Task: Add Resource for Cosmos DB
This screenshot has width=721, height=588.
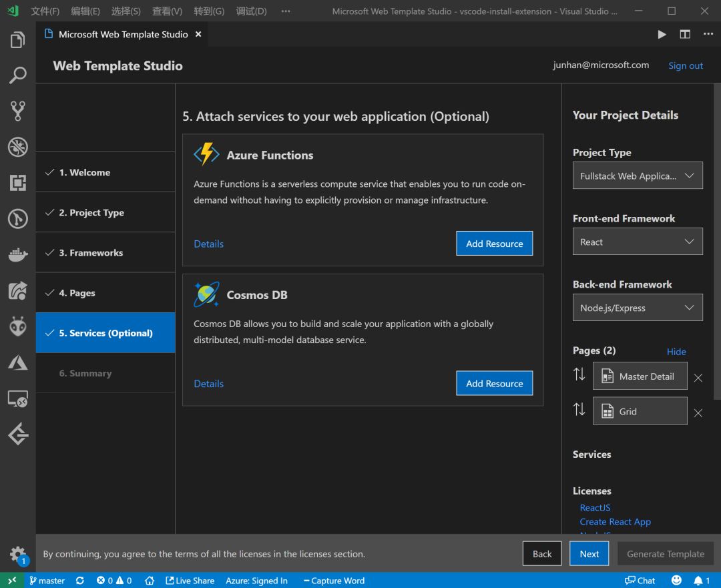Action: [494, 383]
